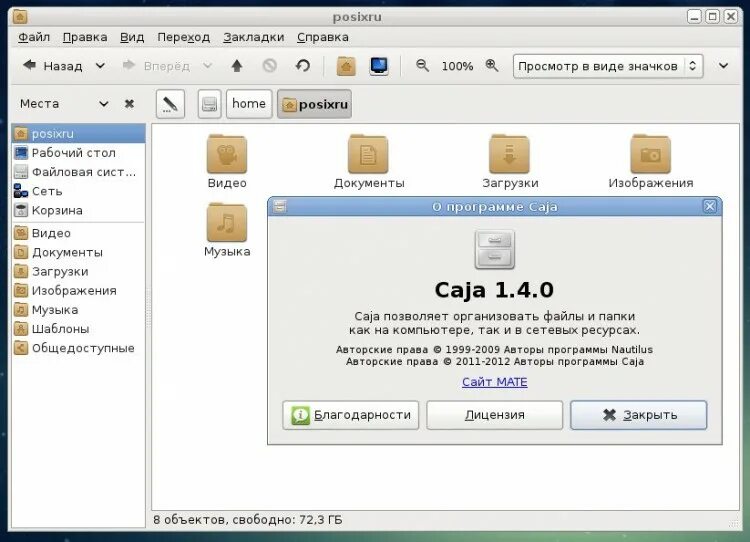Open the Вперёд history dropdown arrow
Screen dimensions: 750x542
click(208, 66)
